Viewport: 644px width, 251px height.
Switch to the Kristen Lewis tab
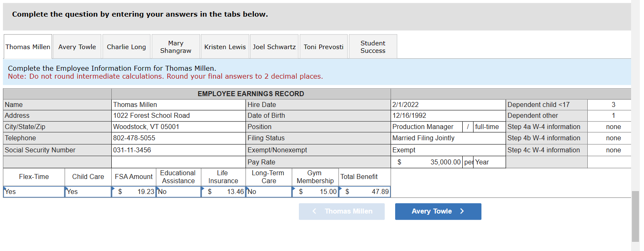(225, 47)
